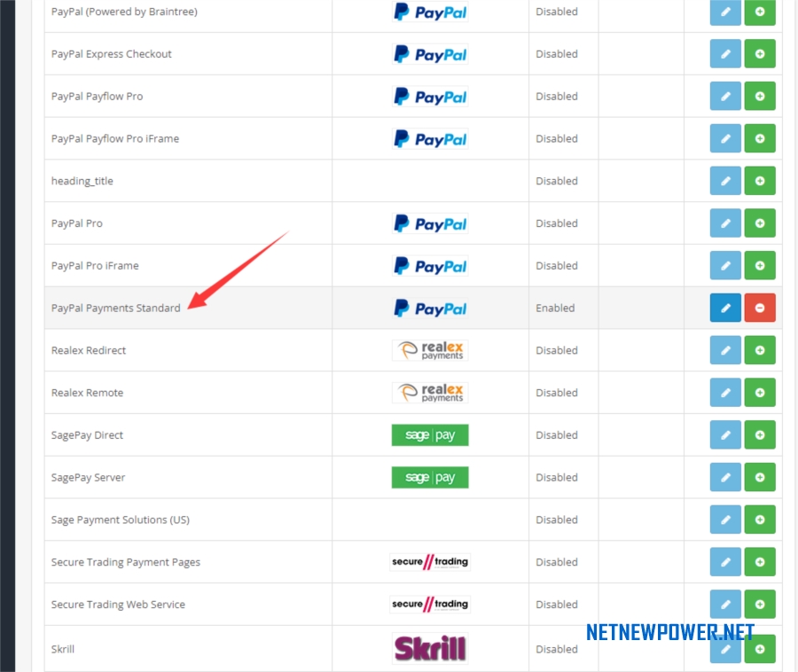Install Secure Trading Payment Pages
The height and width of the screenshot is (672, 798).
coord(760,561)
